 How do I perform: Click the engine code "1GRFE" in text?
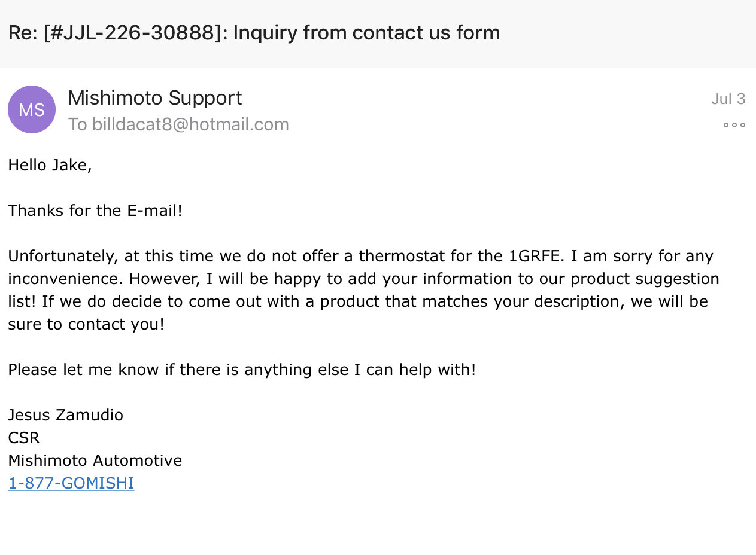click(x=537, y=256)
